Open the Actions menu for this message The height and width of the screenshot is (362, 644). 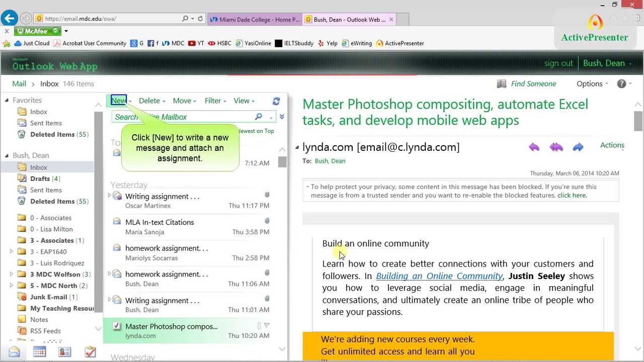click(612, 145)
